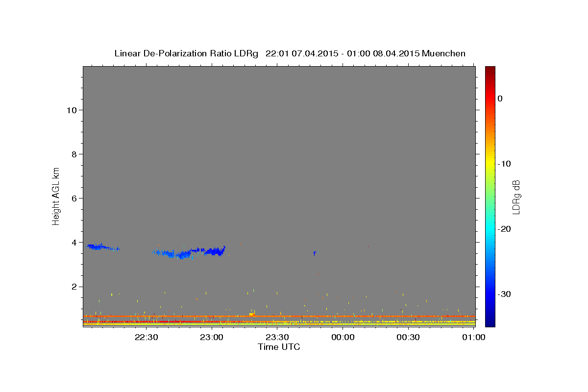Click the colorbar value -20
Screen dimensions: 588x392
coord(505,229)
